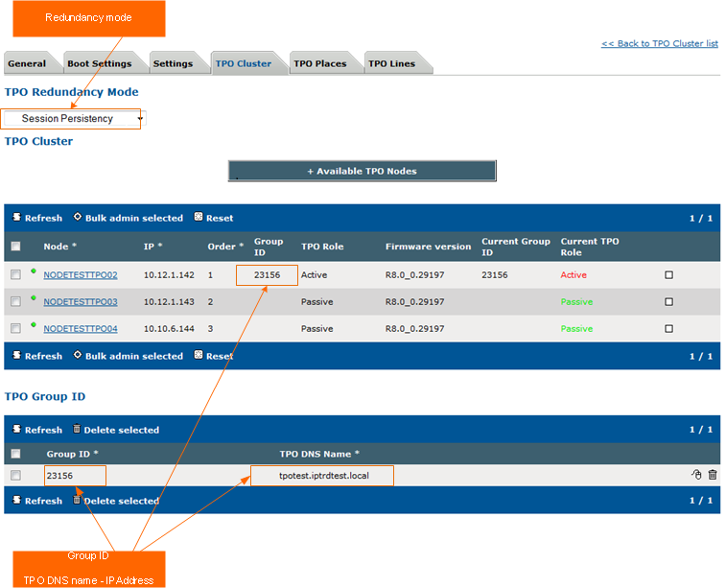The height and width of the screenshot is (588, 726).
Task: Click Refresh icon below node table
Action: tap(16, 355)
